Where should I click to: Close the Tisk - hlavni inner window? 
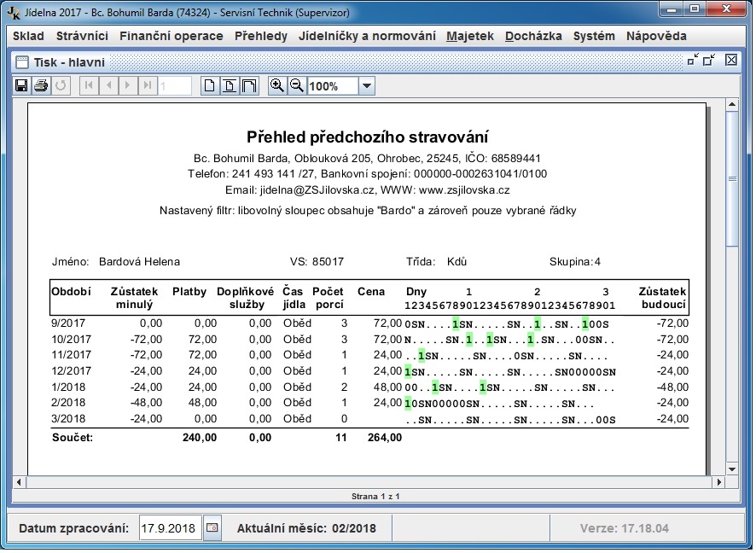click(x=731, y=61)
